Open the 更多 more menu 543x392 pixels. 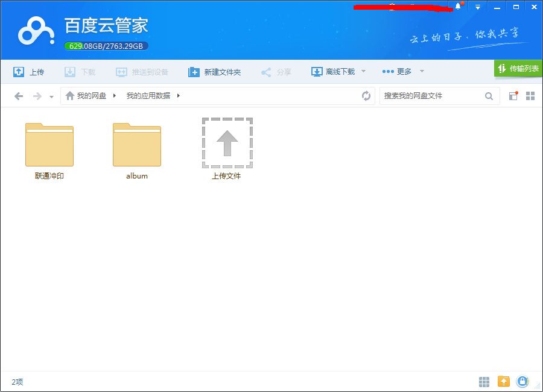coord(397,71)
